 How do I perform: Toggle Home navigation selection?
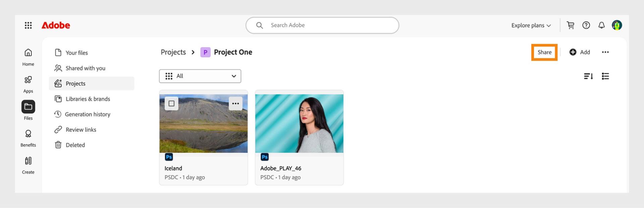click(x=28, y=55)
